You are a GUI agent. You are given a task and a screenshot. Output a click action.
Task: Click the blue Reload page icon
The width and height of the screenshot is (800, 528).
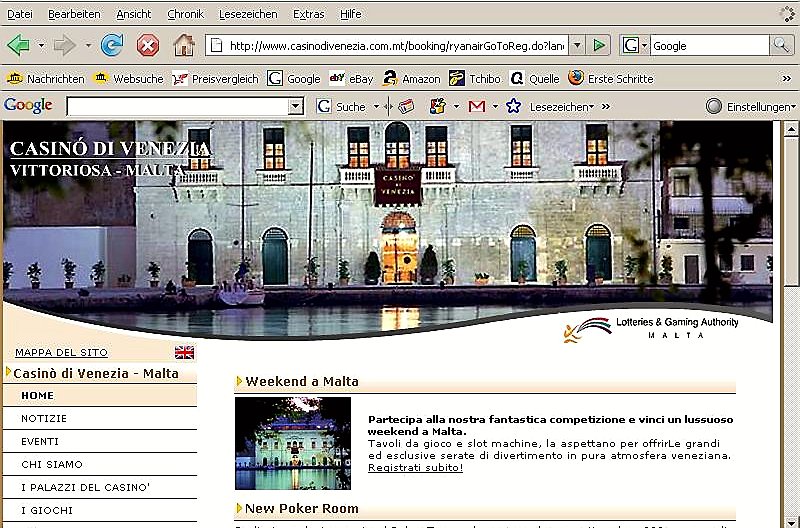[x=113, y=45]
